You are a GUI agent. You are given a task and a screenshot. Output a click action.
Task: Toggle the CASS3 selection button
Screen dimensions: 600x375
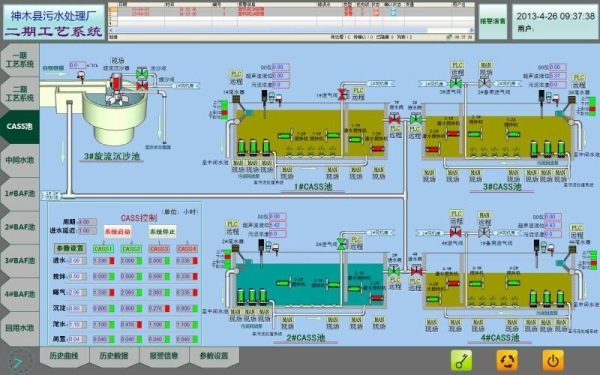[x=159, y=249]
